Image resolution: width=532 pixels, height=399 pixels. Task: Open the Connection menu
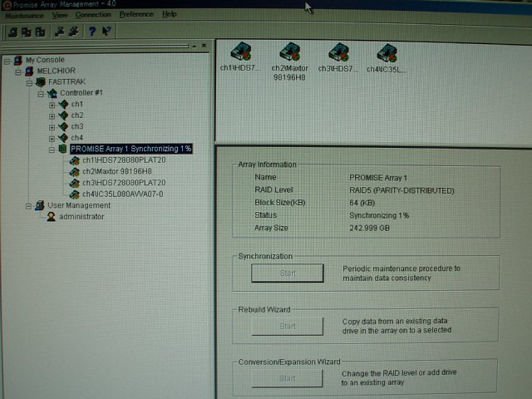[92, 14]
